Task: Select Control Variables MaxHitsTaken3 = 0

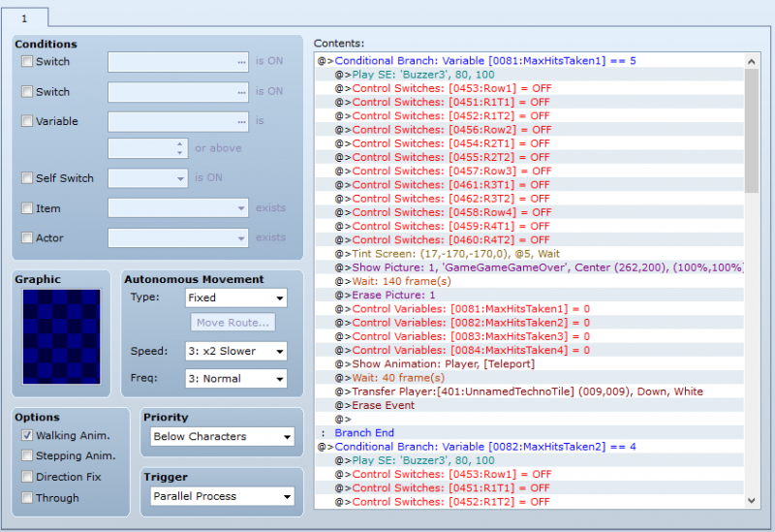Action: (x=530, y=336)
